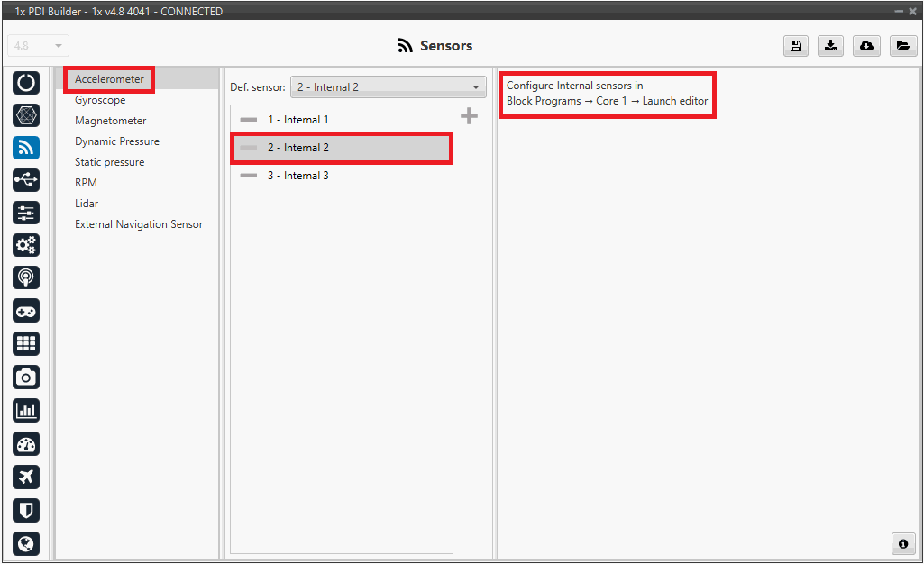Select Lidar sensor category

[x=86, y=203]
